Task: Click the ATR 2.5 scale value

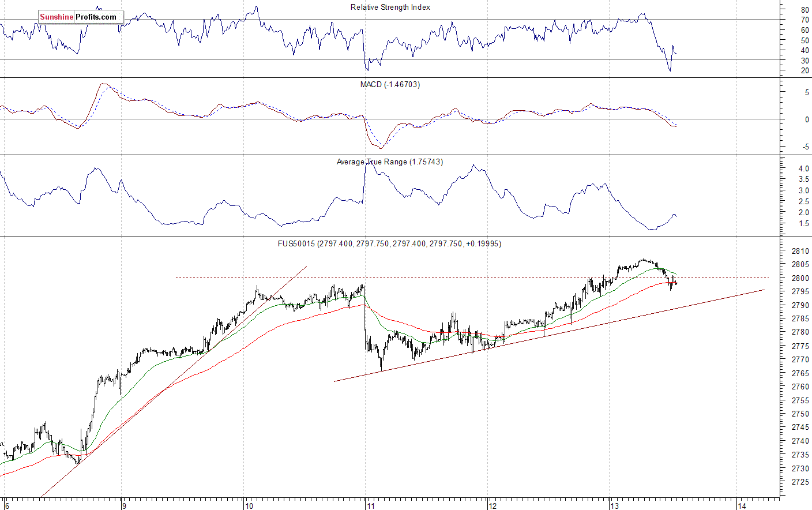Action: (803, 201)
